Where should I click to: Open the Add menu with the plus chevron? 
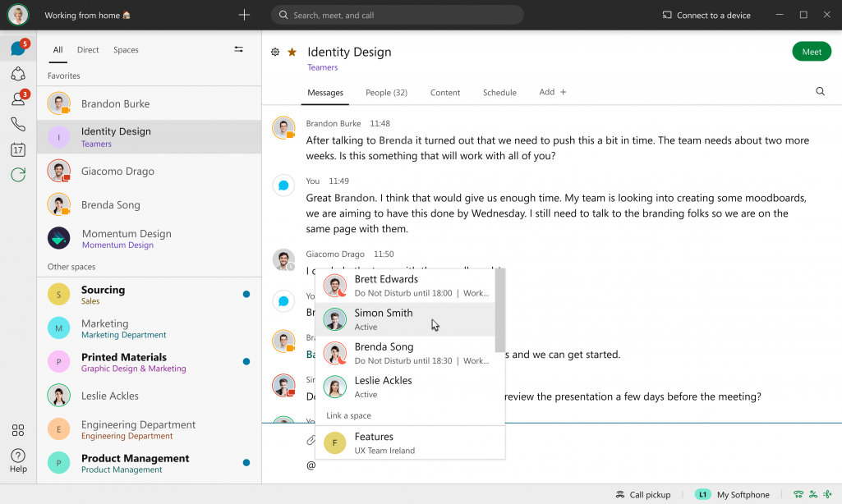coord(552,92)
